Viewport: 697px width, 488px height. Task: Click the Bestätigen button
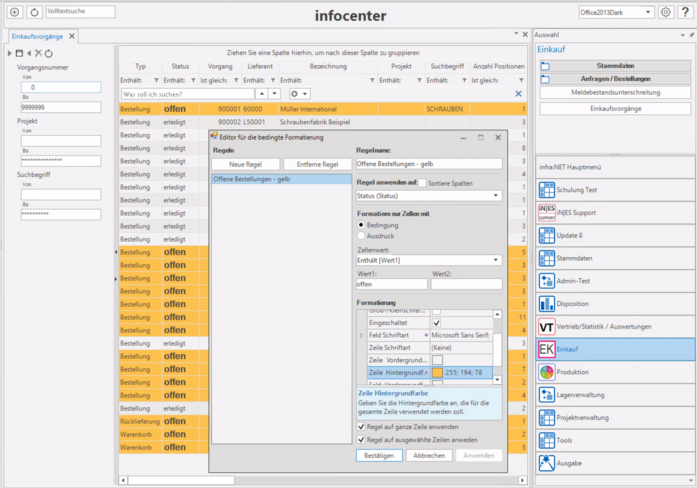tap(379, 455)
